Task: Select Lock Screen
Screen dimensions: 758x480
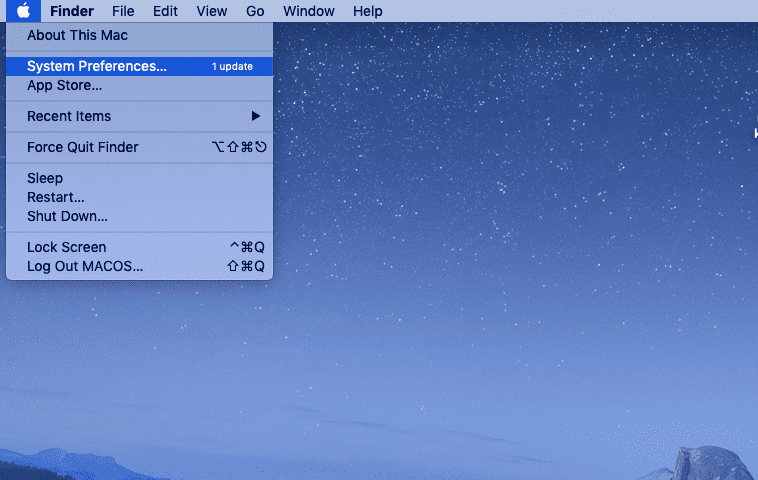Action: pos(66,247)
